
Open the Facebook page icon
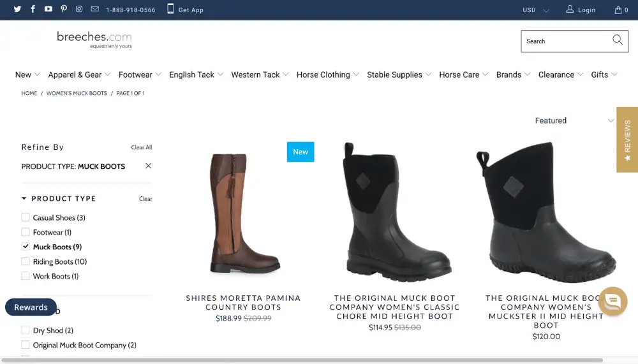pyautogui.click(x=33, y=9)
